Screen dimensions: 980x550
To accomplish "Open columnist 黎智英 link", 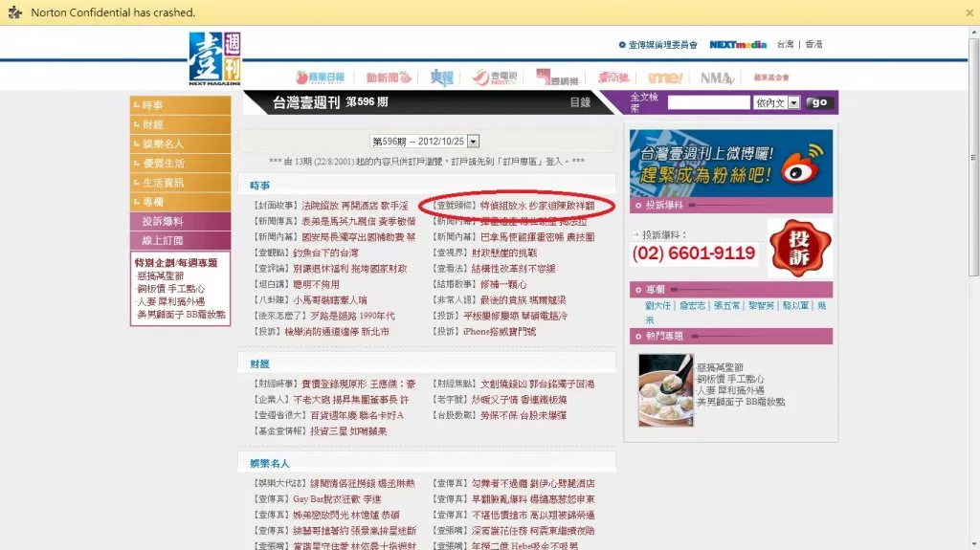I will 761,306.
